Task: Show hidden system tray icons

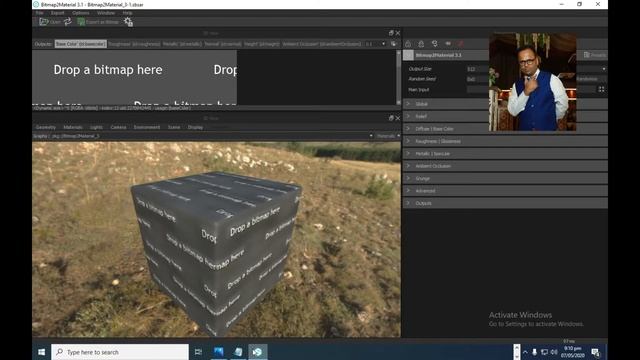Action: tap(525, 352)
